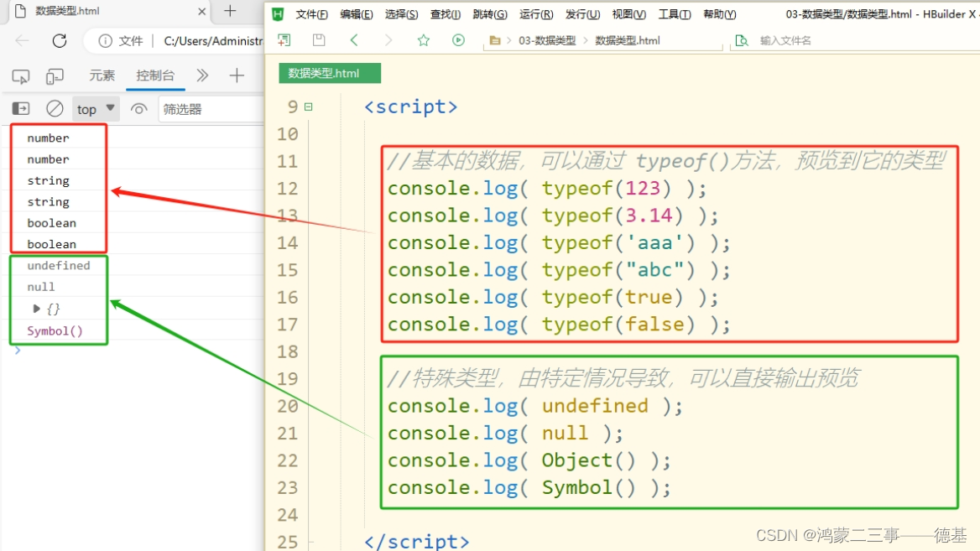Select the Symbol() console output
The image size is (980, 551).
[x=55, y=330]
